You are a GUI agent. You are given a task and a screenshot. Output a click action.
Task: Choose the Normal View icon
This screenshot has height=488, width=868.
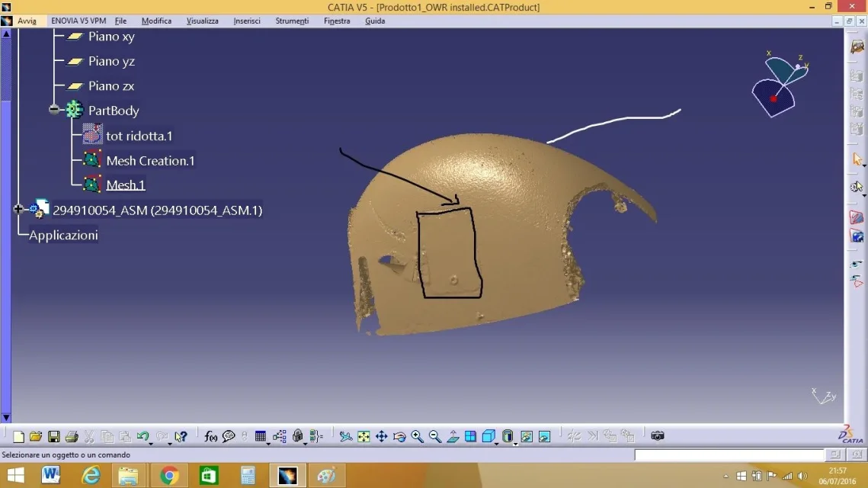click(x=453, y=436)
